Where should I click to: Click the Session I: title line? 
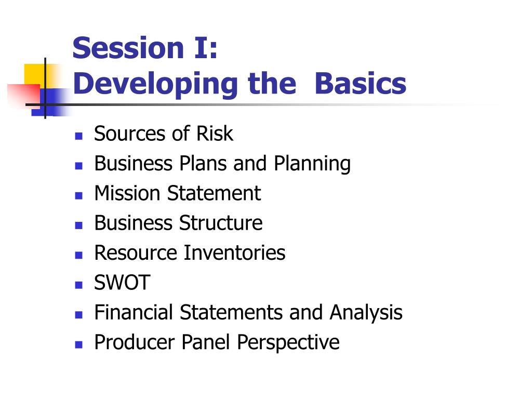145,48
